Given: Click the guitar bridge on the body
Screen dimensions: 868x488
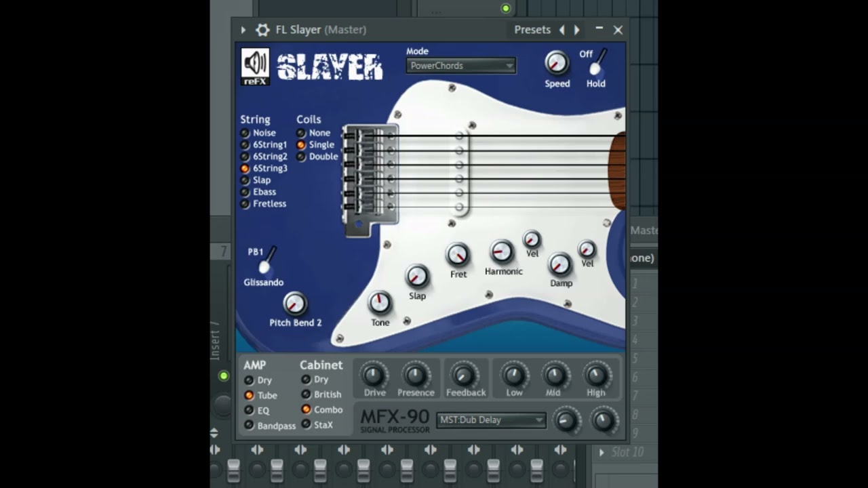Looking at the screenshot, I should (370, 180).
